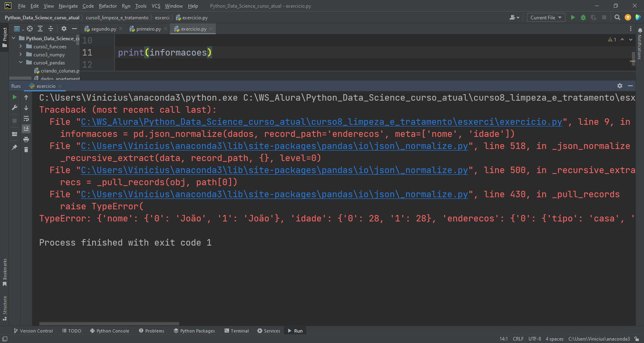Run the current file with the green play icon
644x343 pixels.
pyautogui.click(x=573, y=17)
